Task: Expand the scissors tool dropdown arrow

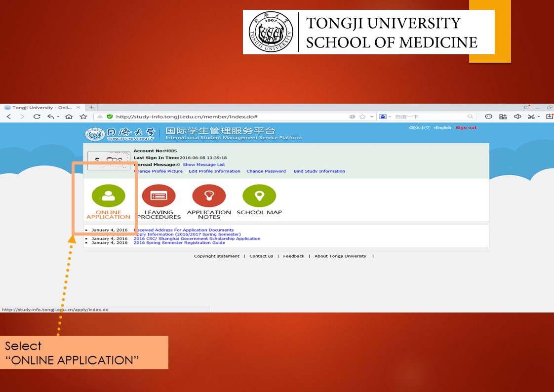Action: tap(539, 117)
